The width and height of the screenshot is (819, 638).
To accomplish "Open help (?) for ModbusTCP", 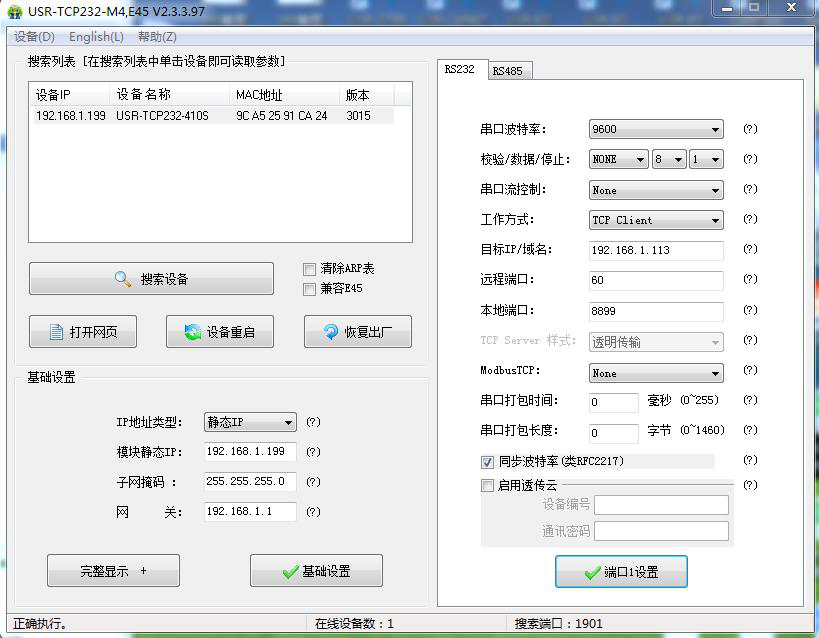I will pos(750,370).
